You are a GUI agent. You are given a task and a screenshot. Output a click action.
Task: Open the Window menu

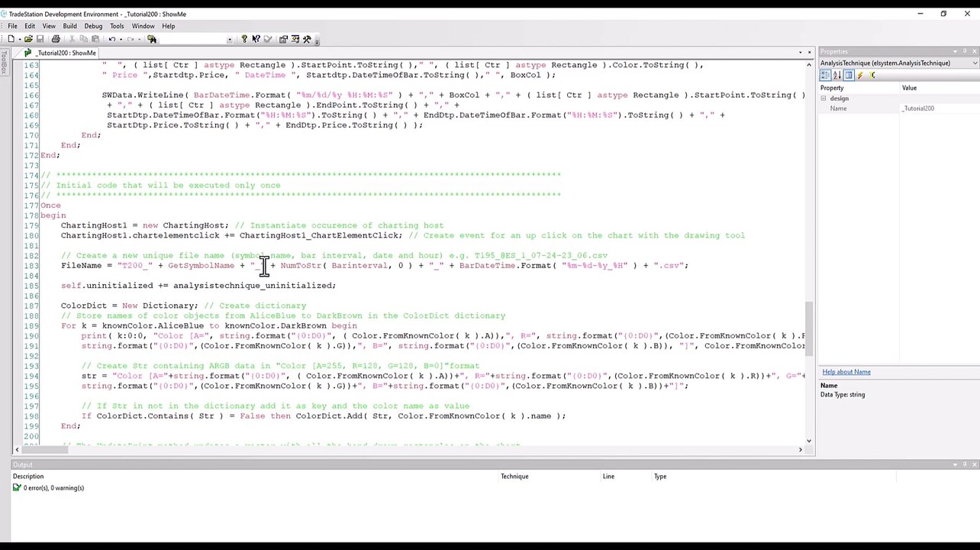(x=143, y=26)
